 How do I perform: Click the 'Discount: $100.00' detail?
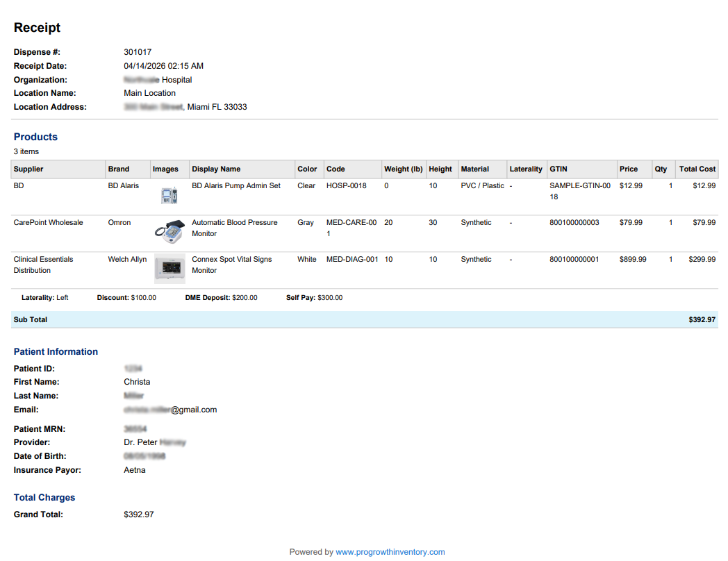pos(126,297)
